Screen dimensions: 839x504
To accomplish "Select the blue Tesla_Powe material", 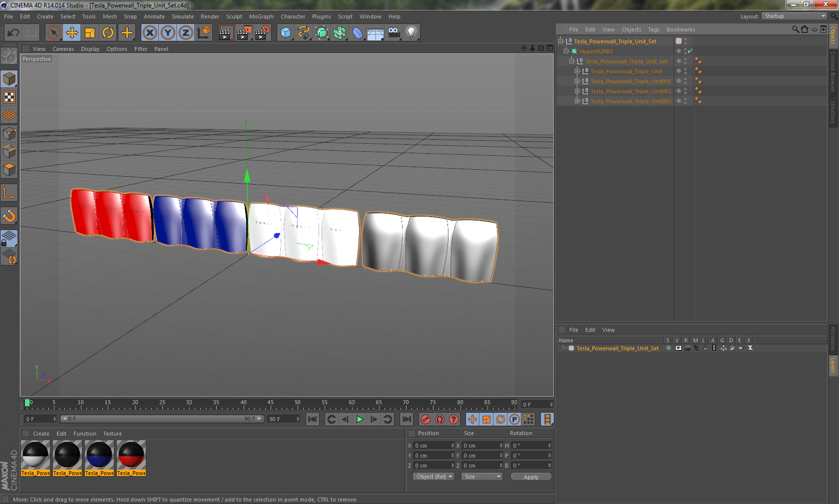I will click(99, 458).
